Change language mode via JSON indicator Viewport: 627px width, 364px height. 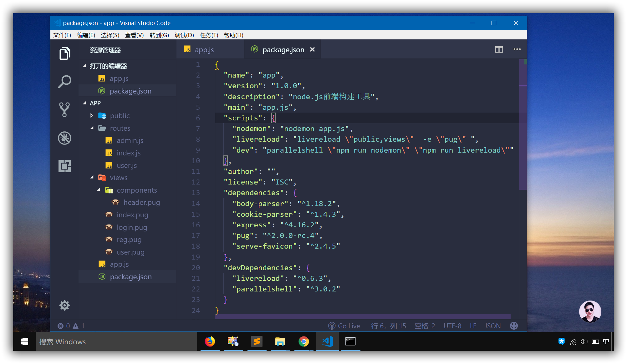click(x=492, y=326)
